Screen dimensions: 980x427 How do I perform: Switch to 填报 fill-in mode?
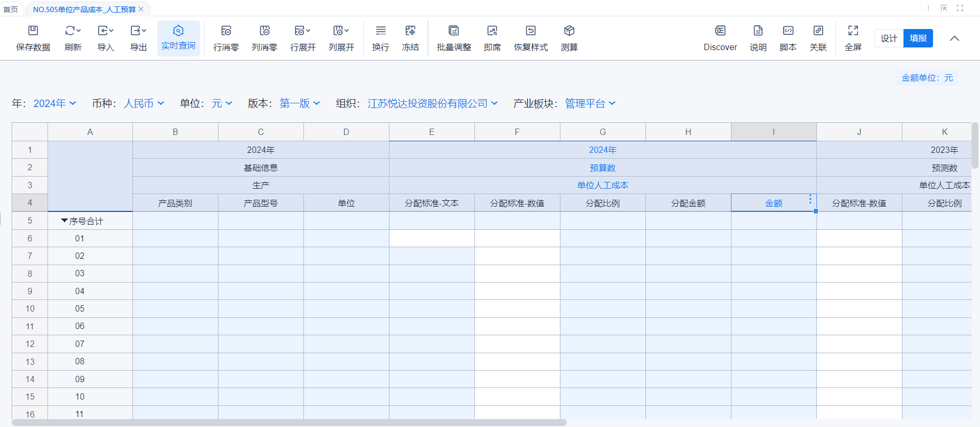click(918, 38)
